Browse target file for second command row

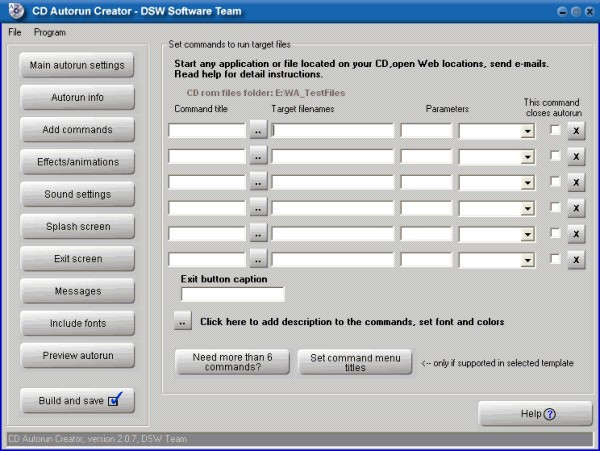pyautogui.click(x=258, y=156)
